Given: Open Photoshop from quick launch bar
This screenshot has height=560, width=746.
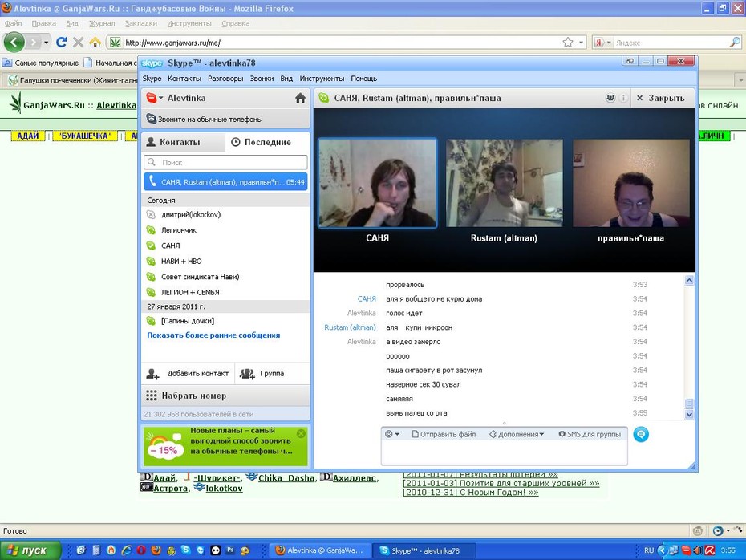Looking at the screenshot, I should click(230, 550).
